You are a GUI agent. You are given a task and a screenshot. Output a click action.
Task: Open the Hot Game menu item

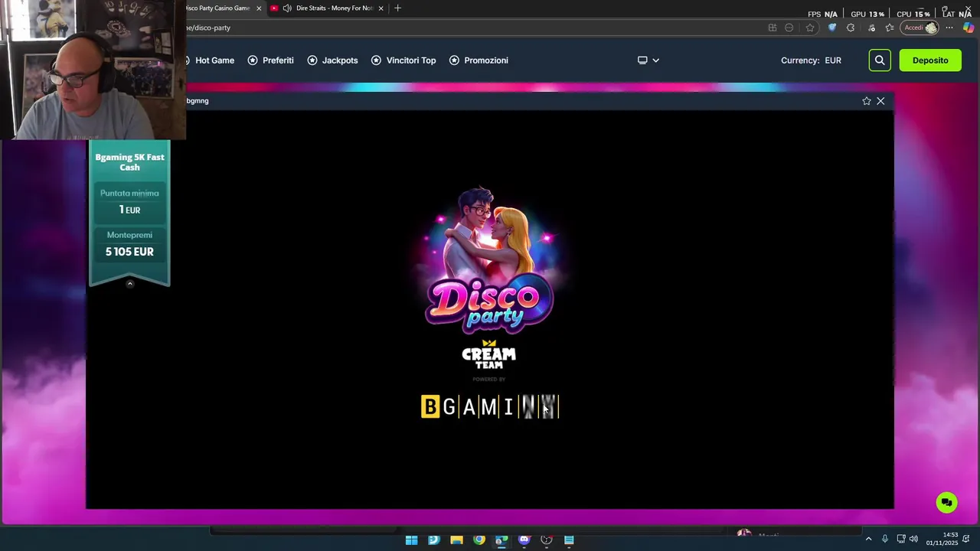[214, 60]
